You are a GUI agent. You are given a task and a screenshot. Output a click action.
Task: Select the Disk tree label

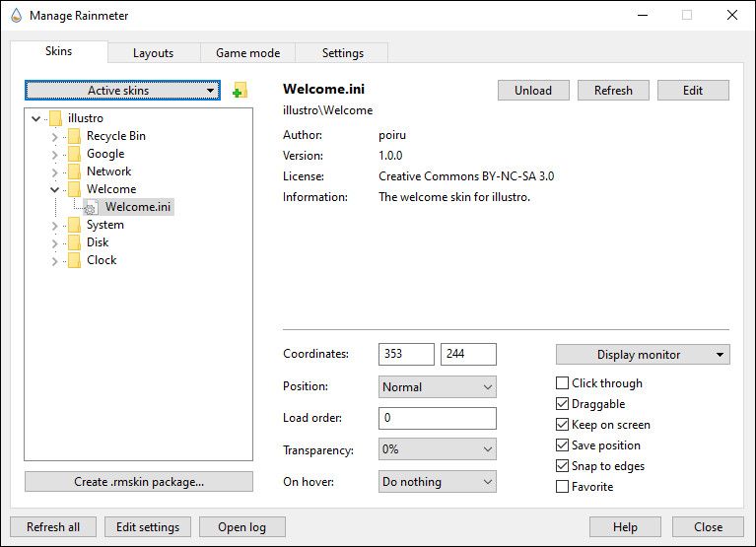tap(98, 242)
